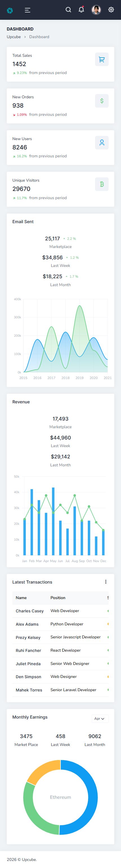Click the 2026 © Upcube footer text

click(22, 859)
